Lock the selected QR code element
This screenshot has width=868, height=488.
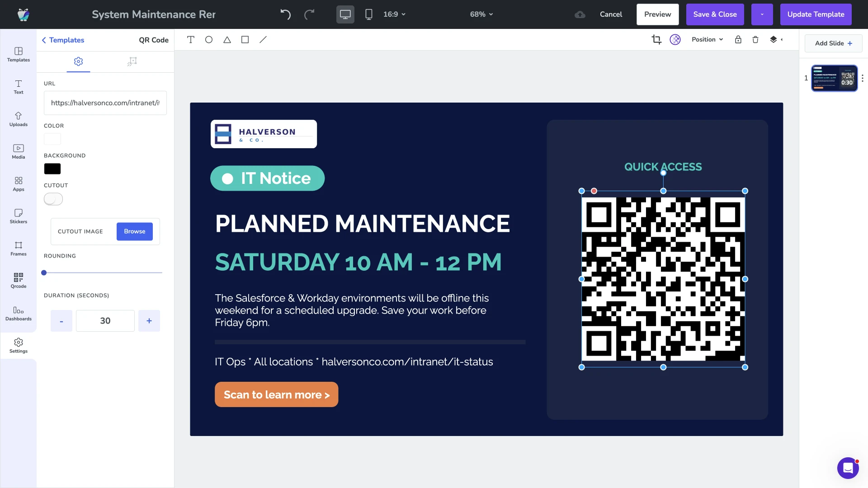[738, 40]
